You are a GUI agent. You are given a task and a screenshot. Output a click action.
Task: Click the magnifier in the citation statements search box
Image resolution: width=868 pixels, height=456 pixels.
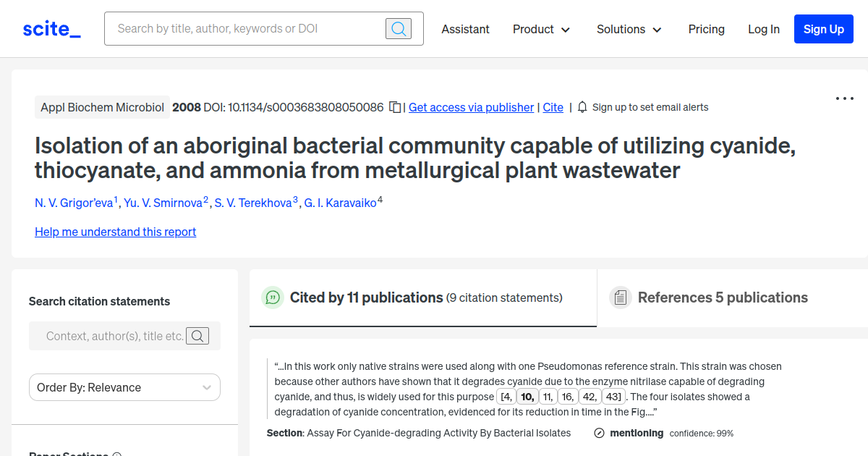pyautogui.click(x=197, y=335)
